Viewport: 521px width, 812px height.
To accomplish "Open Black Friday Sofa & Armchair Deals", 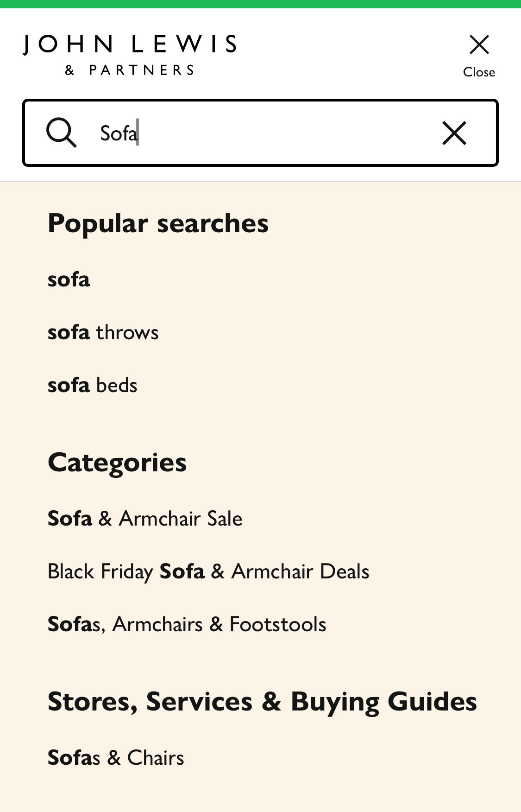I will click(208, 571).
